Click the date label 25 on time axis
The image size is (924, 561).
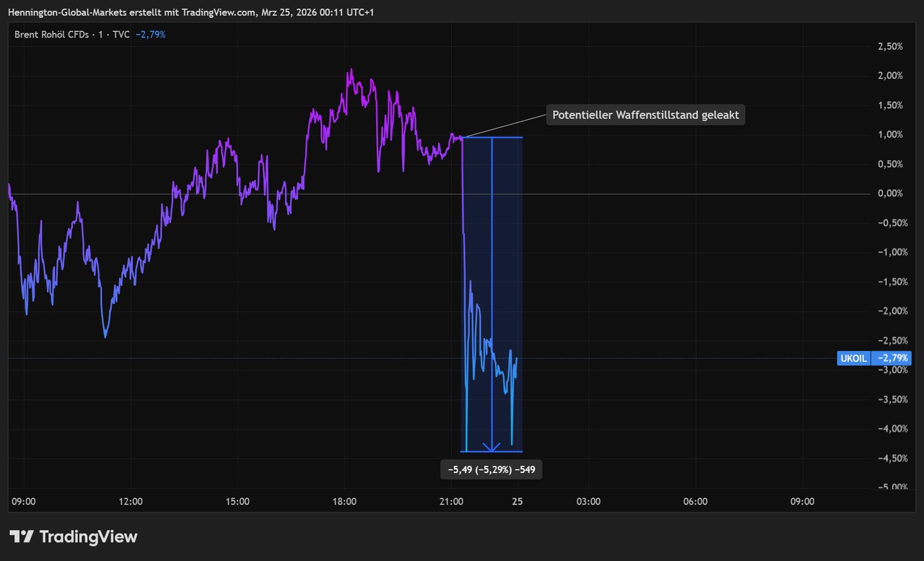pyautogui.click(x=517, y=501)
